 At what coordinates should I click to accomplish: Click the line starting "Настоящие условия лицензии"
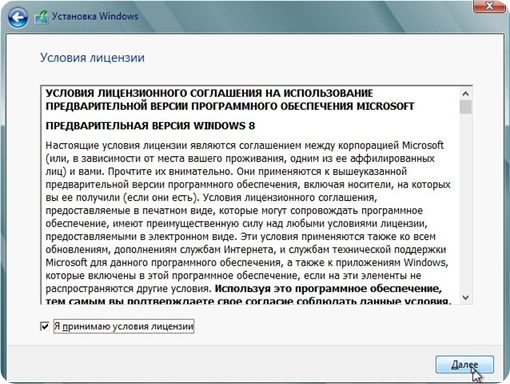click(x=245, y=145)
